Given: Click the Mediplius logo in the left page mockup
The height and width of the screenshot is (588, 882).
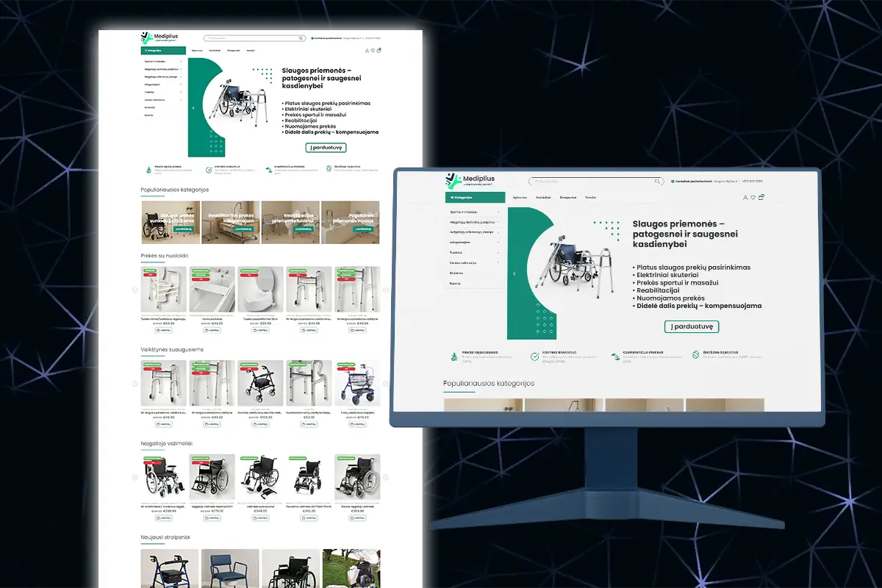Looking at the screenshot, I should 159,38.
